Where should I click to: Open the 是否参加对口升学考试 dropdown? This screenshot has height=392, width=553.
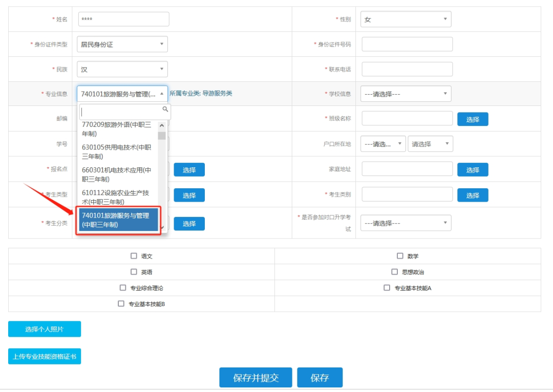coord(406,223)
